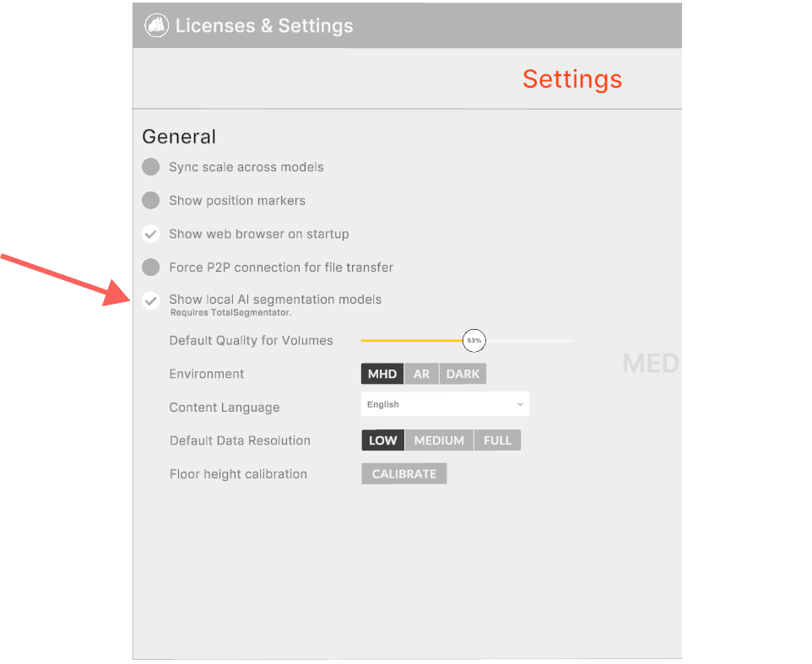Toggle Show position markers option
Screen dimensions: 812x664
pos(151,201)
